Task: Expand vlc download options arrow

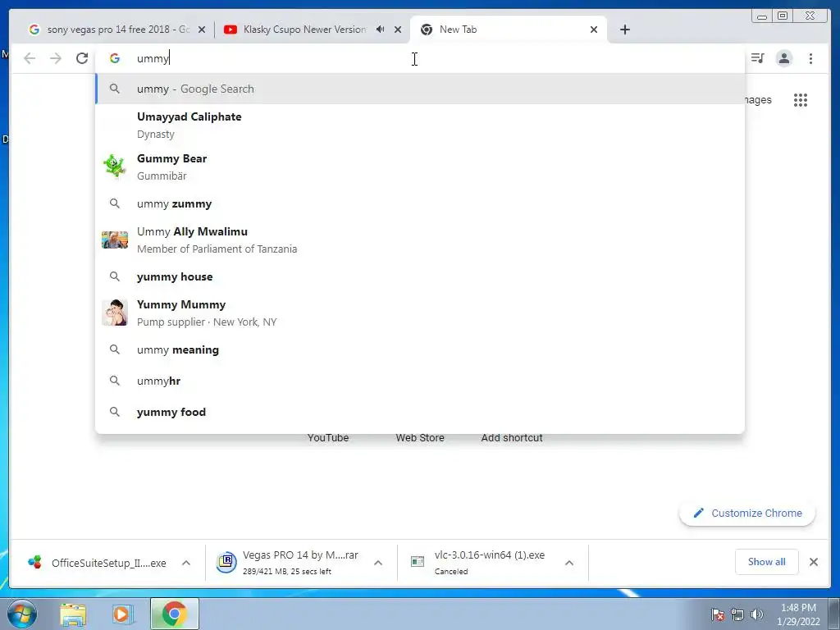Action: [569, 563]
